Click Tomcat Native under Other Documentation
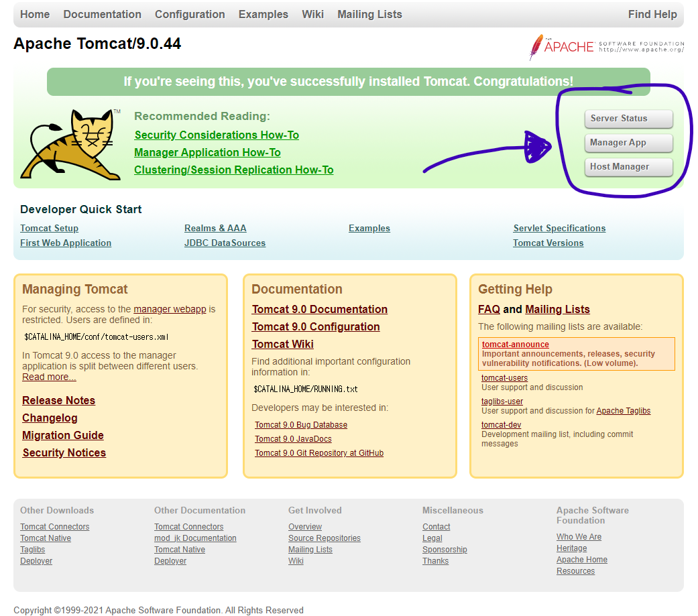This screenshot has width=698, height=616. click(x=180, y=549)
